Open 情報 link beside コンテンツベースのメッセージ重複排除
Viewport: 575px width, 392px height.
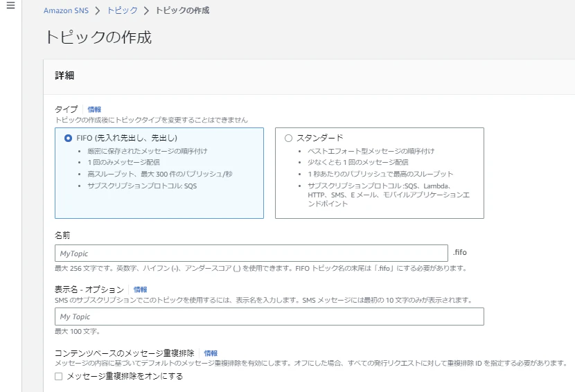(x=211, y=353)
